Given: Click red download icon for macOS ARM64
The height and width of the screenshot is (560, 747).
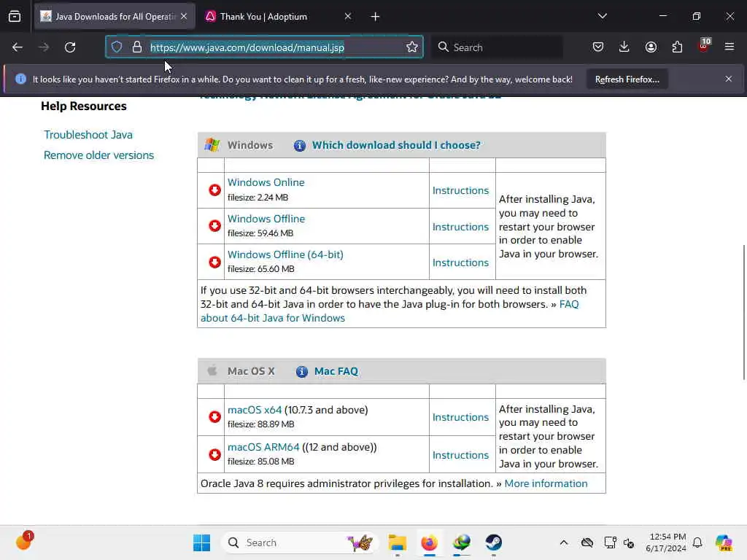Looking at the screenshot, I should pos(214,454).
